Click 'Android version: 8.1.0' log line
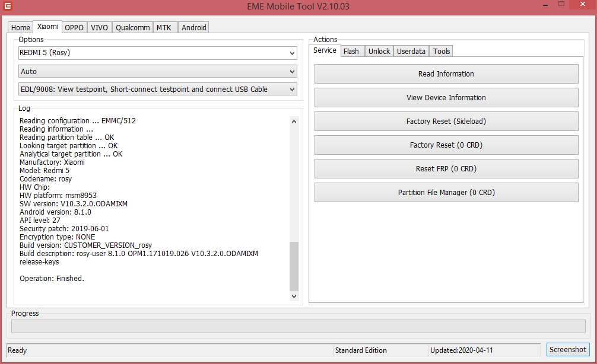 (x=55, y=212)
